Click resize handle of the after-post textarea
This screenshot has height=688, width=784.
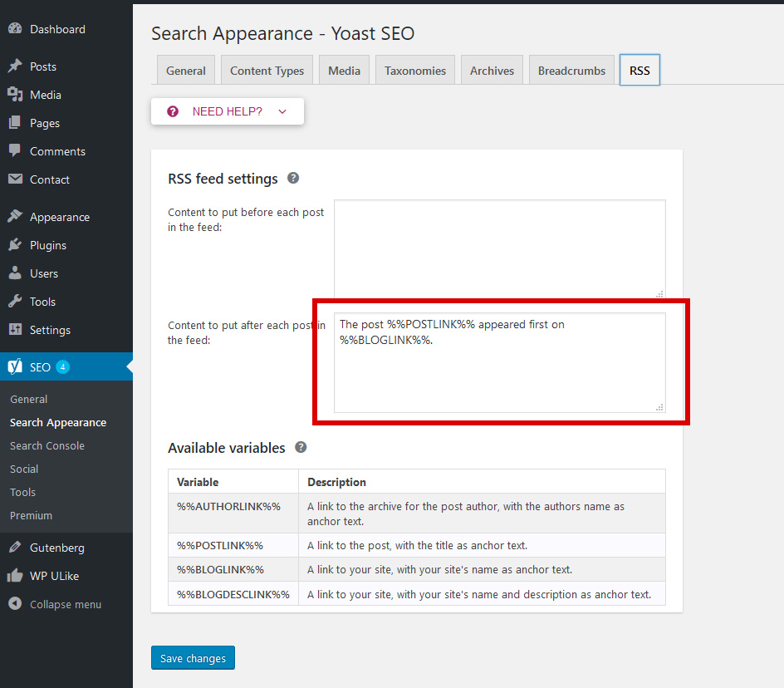click(660, 407)
